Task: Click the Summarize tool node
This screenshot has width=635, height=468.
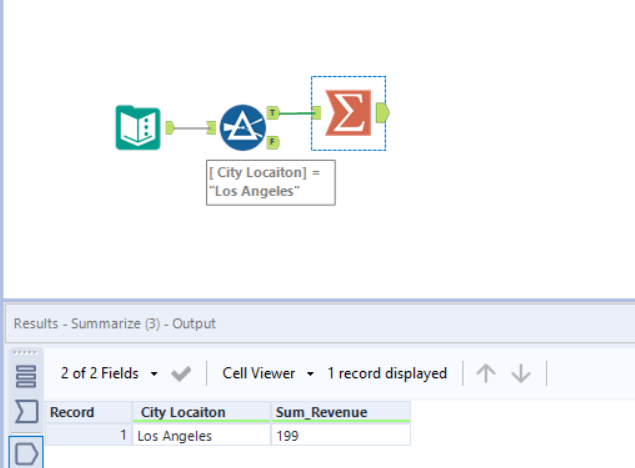Action: pyautogui.click(x=347, y=114)
